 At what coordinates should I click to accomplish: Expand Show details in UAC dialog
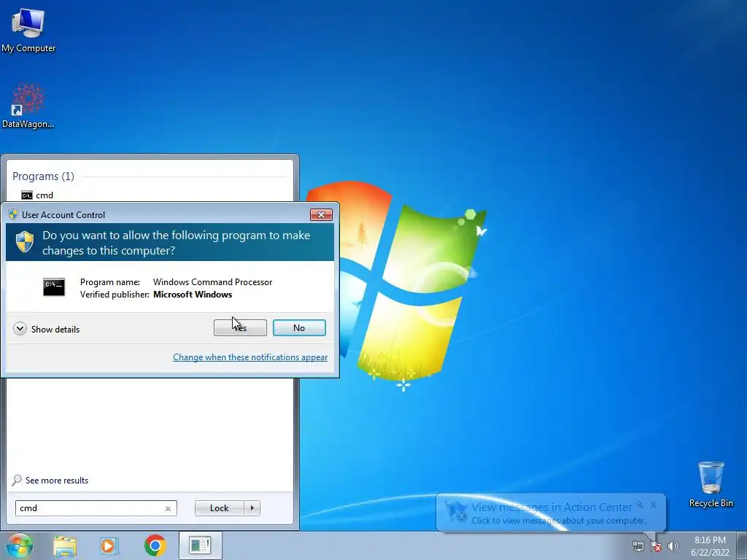tap(47, 329)
